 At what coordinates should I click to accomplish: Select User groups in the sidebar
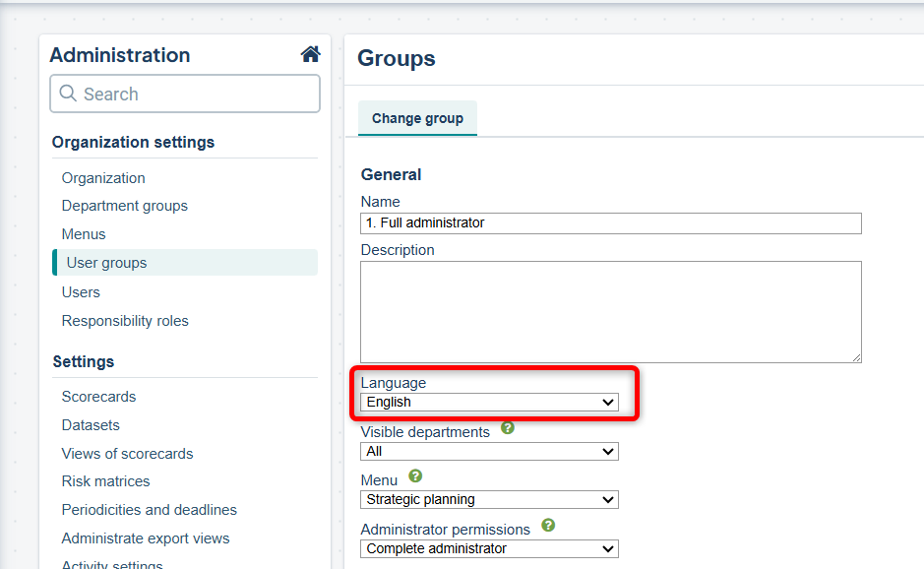click(x=106, y=263)
